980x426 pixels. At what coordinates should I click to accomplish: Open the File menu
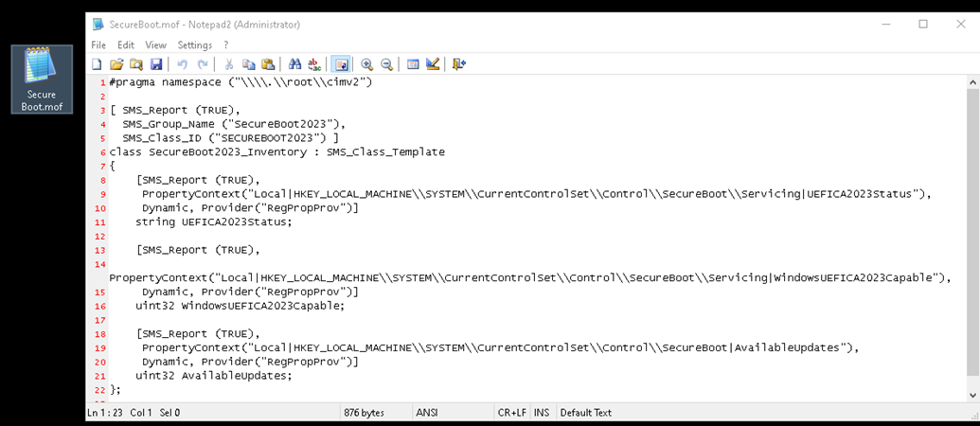tap(98, 45)
